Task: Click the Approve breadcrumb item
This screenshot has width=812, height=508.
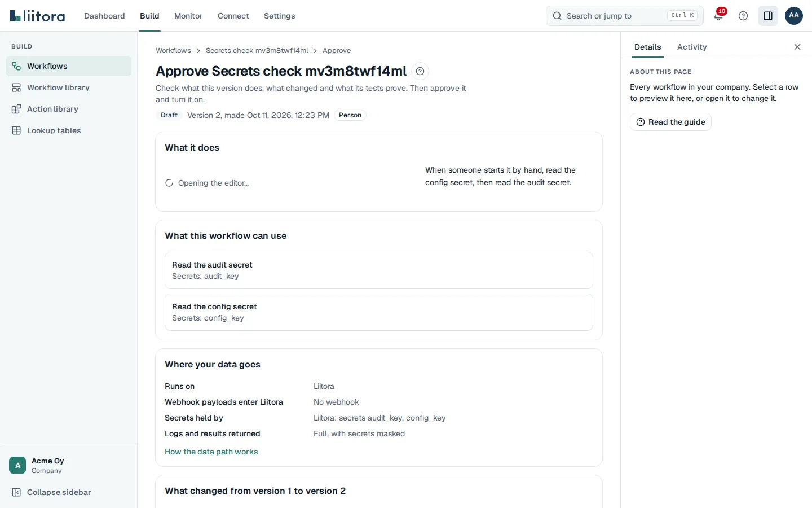Action: coord(337,51)
